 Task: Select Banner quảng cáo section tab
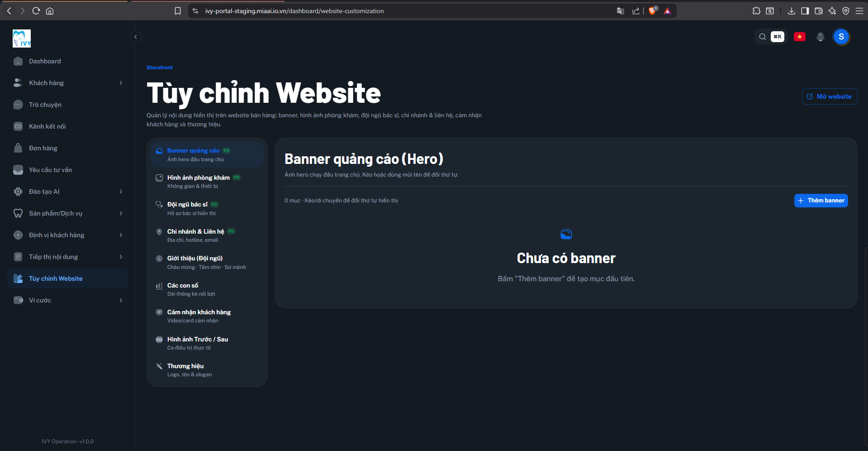(207, 155)
